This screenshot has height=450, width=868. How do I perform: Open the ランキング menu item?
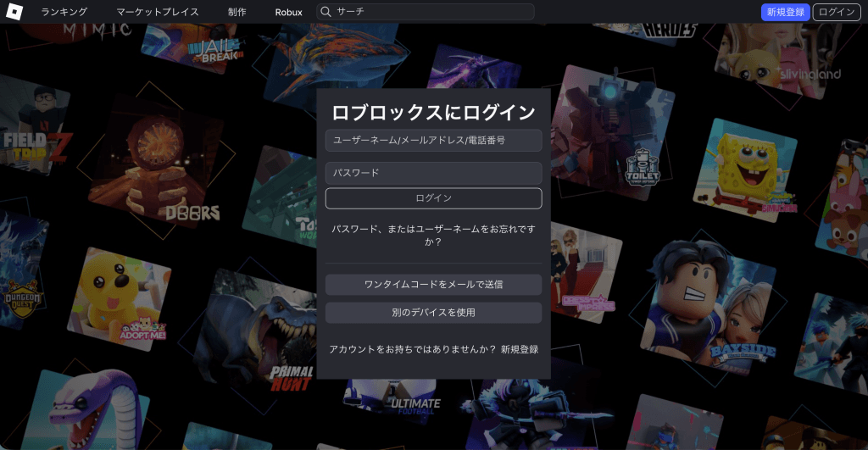point(64,12)
